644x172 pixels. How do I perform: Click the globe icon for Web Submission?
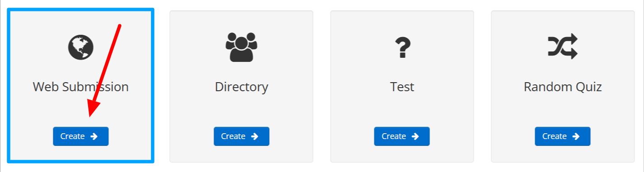tap(81, 47)
